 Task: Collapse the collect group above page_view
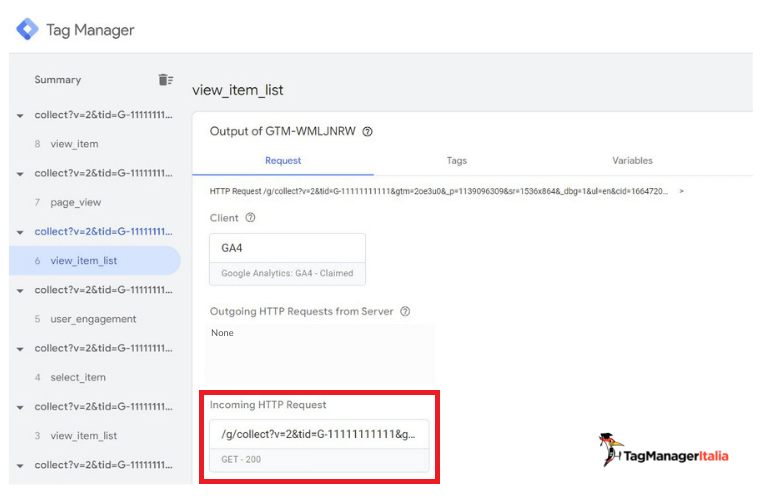pyautogui.click(x=20, y=174)
